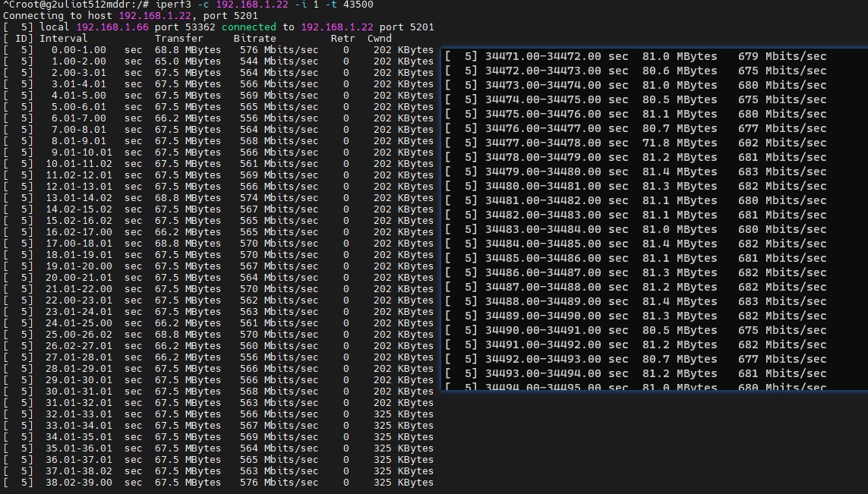Click the 560 Mbits/sec bitrate value
This screenshot has height=494, width=868.
(x=279, y=346)
